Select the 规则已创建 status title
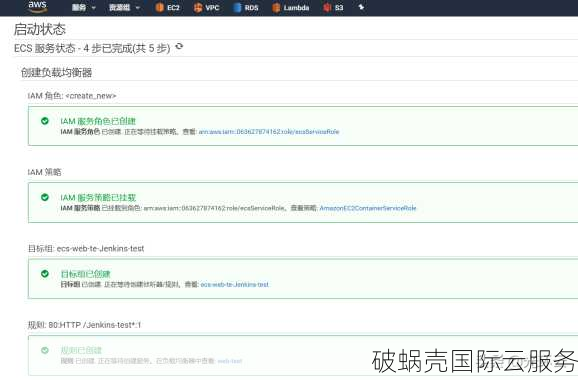The width and height of the screenshot is (578, 380). click(x=81, y=350)
